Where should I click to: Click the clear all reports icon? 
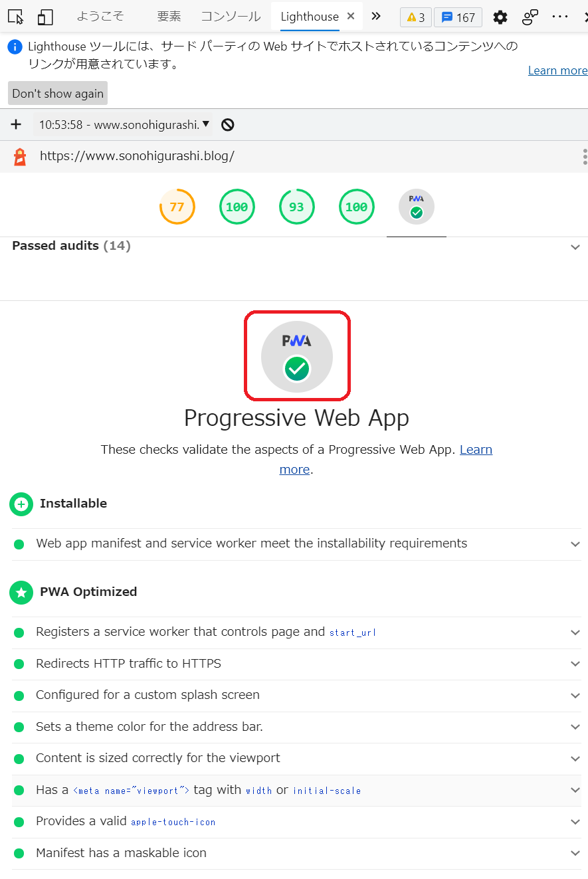coord(228,124)
